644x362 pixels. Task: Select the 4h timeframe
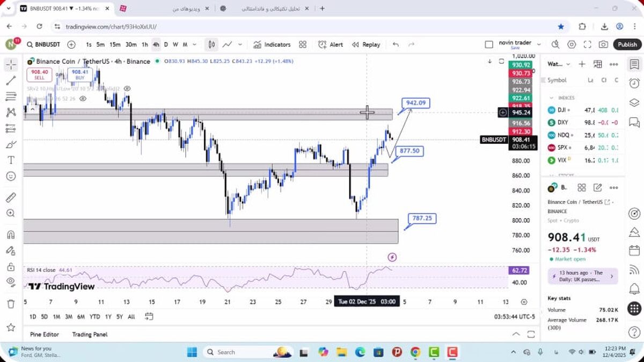[x=156, y=45]
